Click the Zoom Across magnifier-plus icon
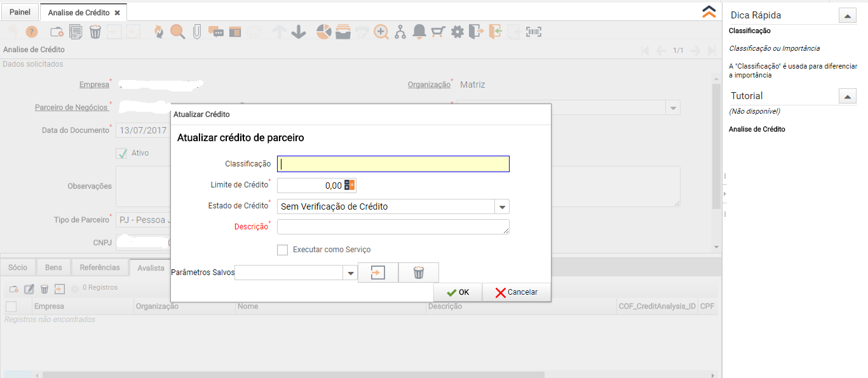 381,32
